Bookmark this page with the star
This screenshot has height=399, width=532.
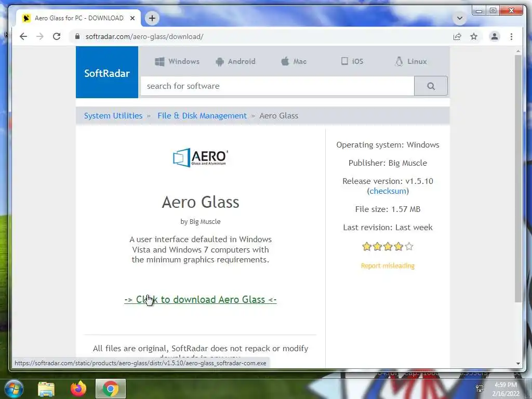pos(474,36)
